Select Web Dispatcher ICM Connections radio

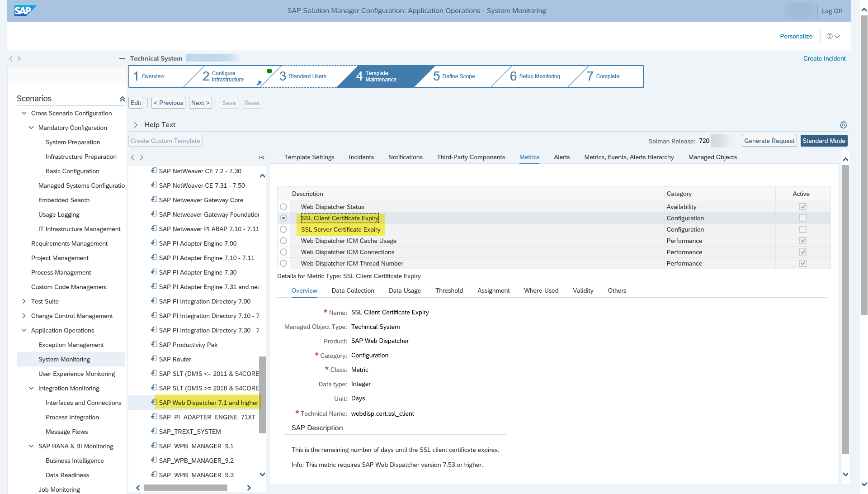click(x=283, y=252)
